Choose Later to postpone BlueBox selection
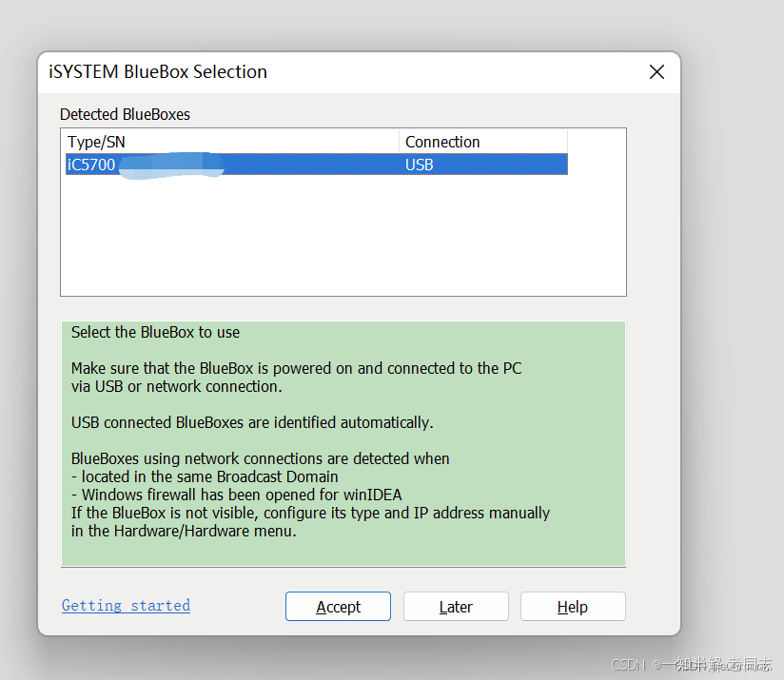Image resolution: width=784 pixels, height=680 pixels. tap(456, 606)
